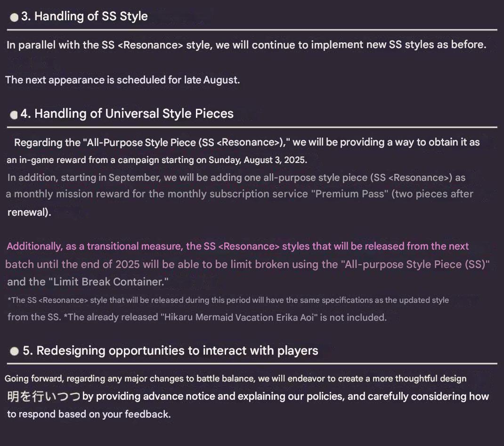This screenshot has width=504, height=446.
Task: Click 'The next appearance is scheduled for late August'
Action: pyautogui.click(x=122, y=80)
